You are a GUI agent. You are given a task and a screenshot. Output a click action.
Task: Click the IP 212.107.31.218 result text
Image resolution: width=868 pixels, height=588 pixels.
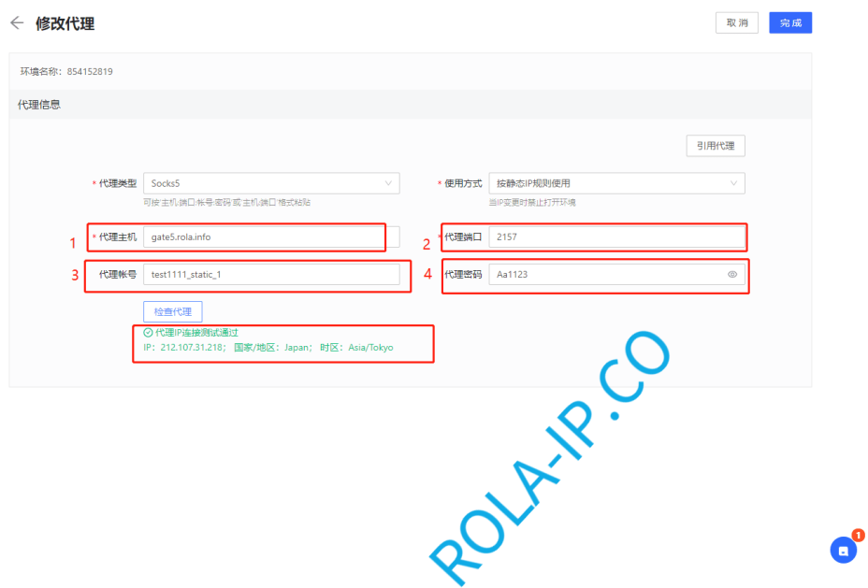(183, 347)
